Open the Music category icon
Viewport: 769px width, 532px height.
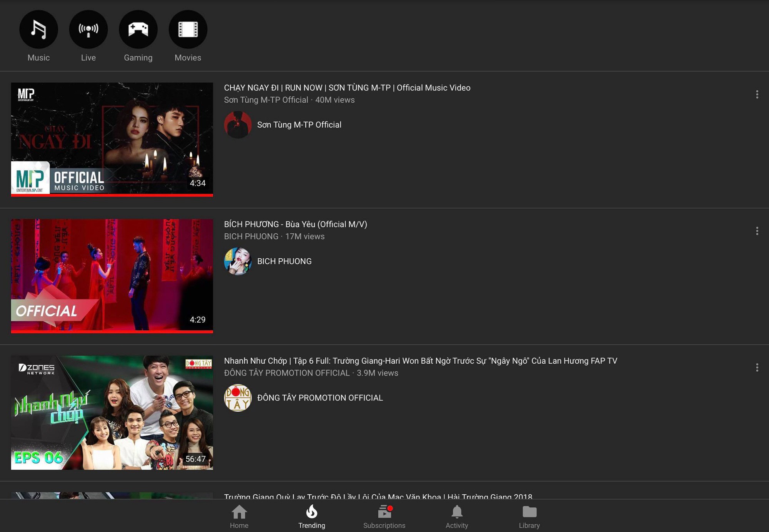coord(38,29)
